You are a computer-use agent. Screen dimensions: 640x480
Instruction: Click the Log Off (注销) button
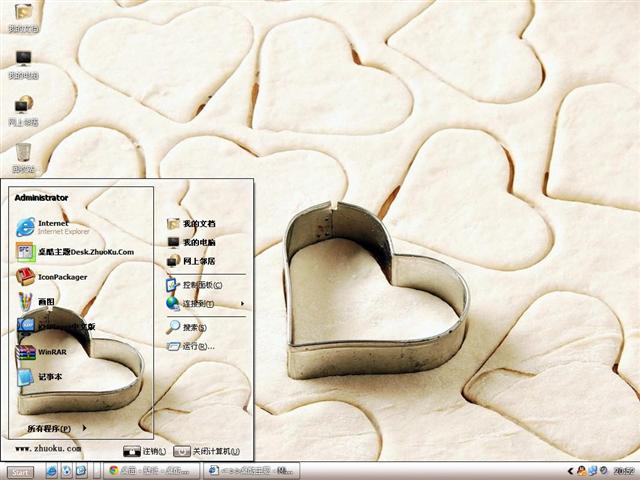pyautogui.click(x=145, y=451)
